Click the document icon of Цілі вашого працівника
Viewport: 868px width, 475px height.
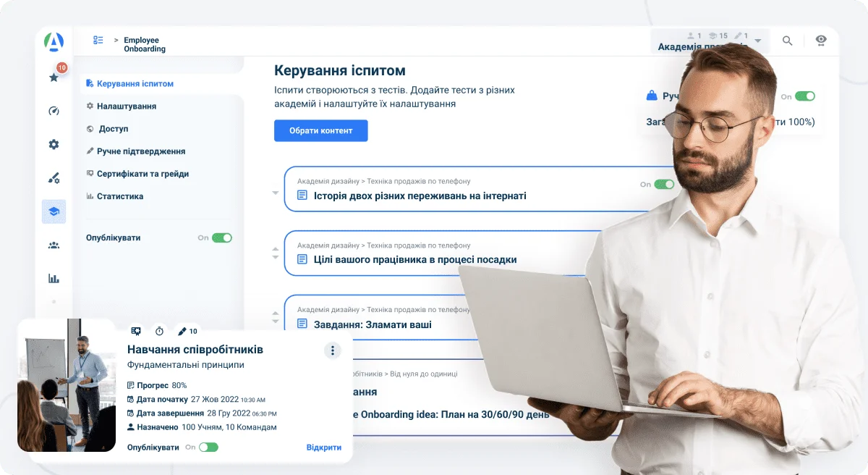click(302, 259)
